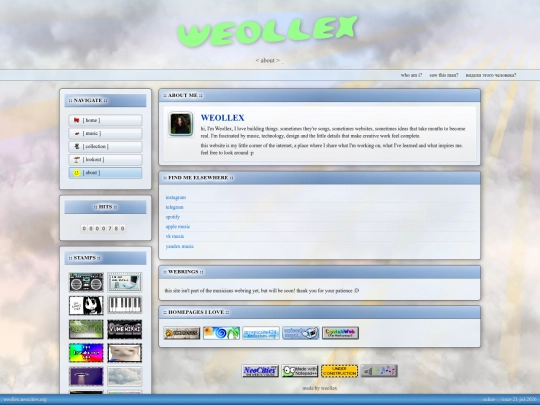
Task: Click the piano keys stamp
Action: coord(124,305)
